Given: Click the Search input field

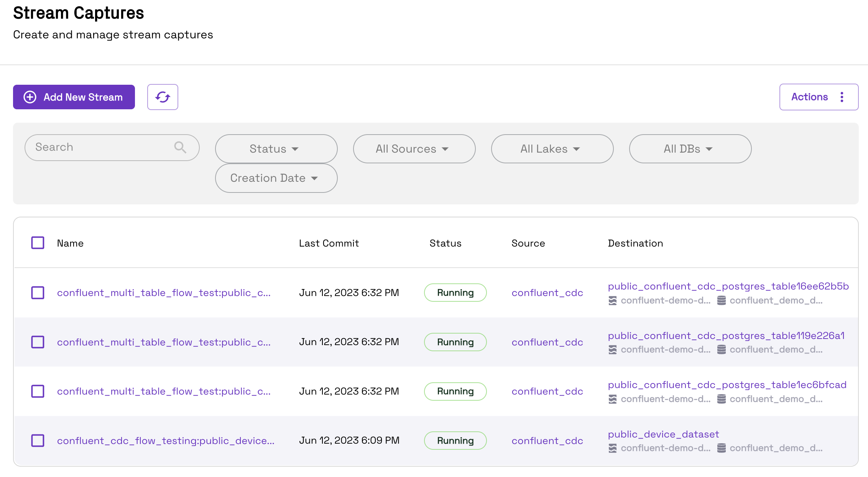Looking at the screenshot, I should coord(112,147).
